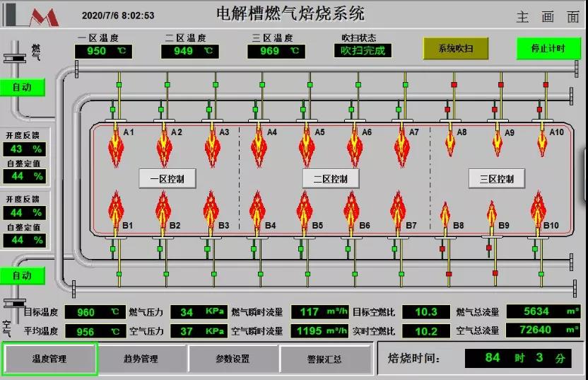Click the A8 burner flame icon
This screenshot has height=380, width=588.
(x=450, y=144)
